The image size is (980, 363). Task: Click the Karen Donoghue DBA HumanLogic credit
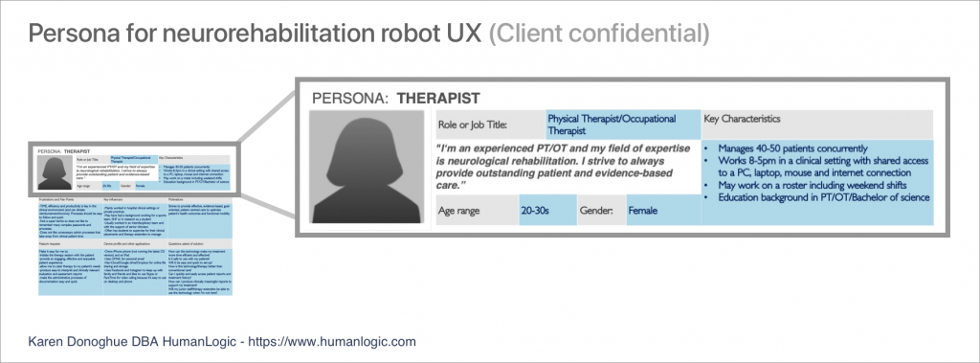(x=132, y=342)
